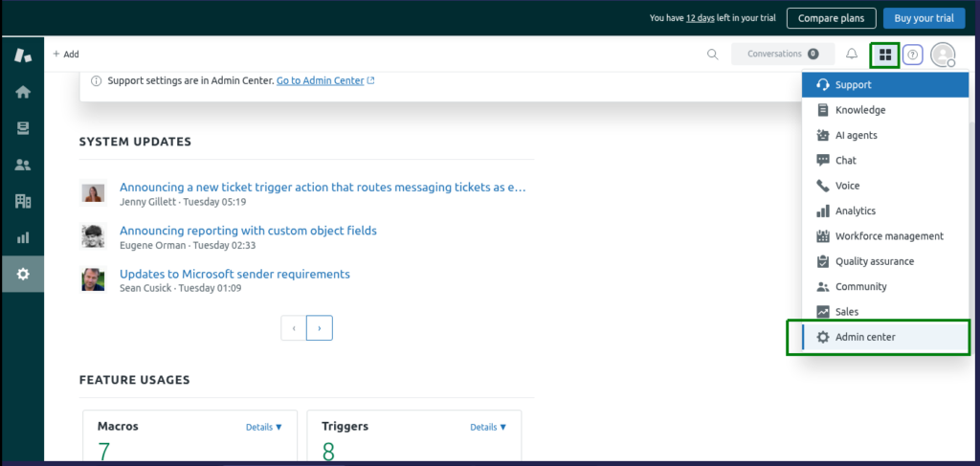The image size is (980, 466).
Task: Select Support in the products menu
Action: pyautogui.click(x=885, y=85)
